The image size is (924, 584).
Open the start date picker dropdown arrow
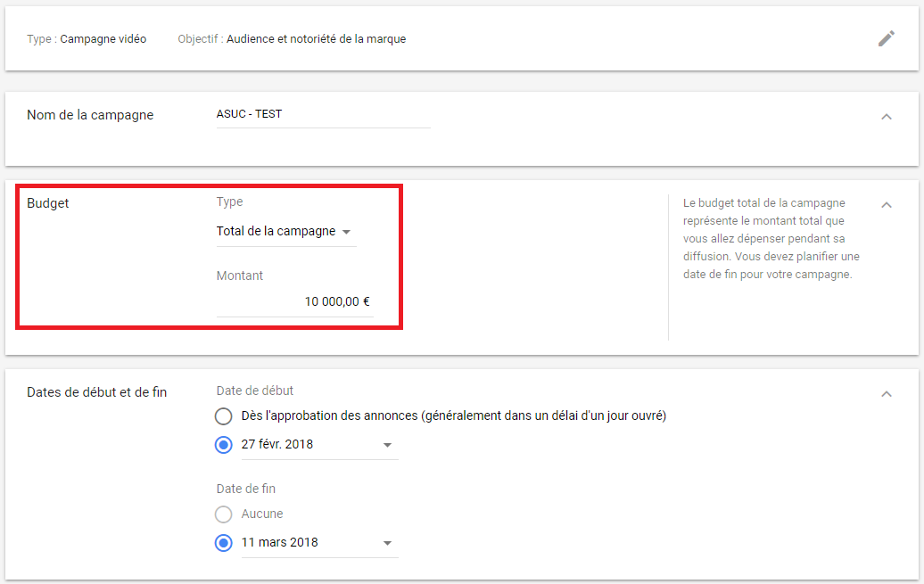(387, 445)
